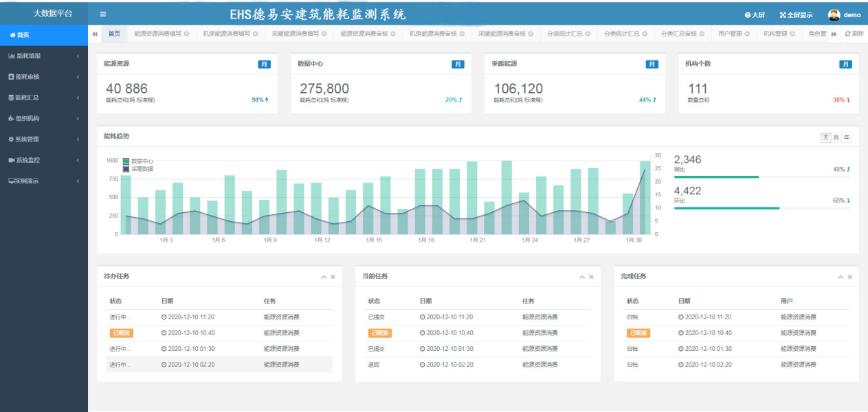Collapse the 待办任务 panel with chevron

pyautogui.click(x=324, y=277)
